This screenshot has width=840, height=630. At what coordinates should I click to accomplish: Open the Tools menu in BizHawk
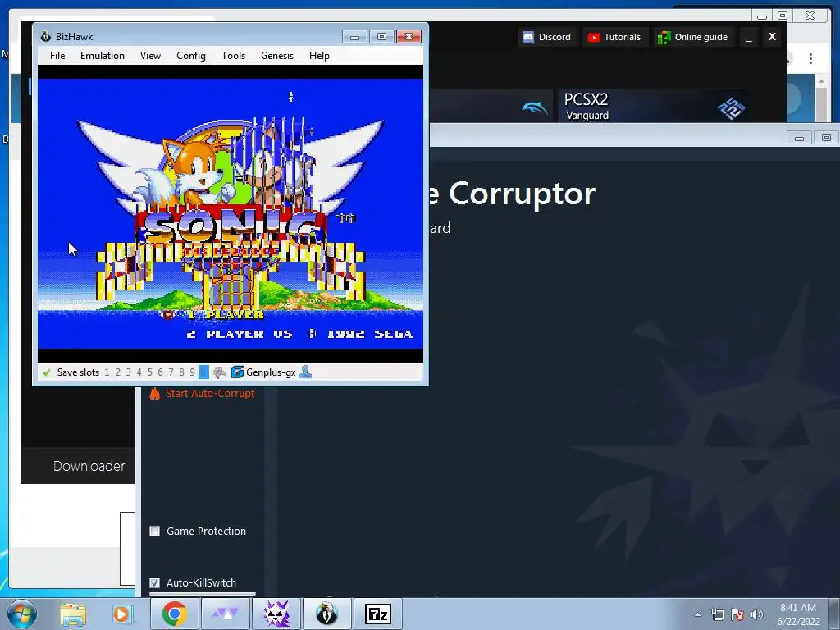pyautogui.click(x=234, y=56)
